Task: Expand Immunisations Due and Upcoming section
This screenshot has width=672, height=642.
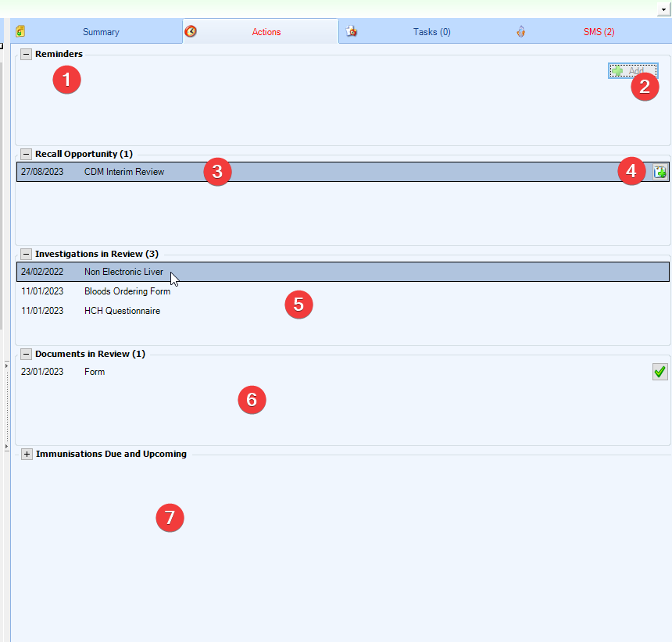Action: pos(27,454)
